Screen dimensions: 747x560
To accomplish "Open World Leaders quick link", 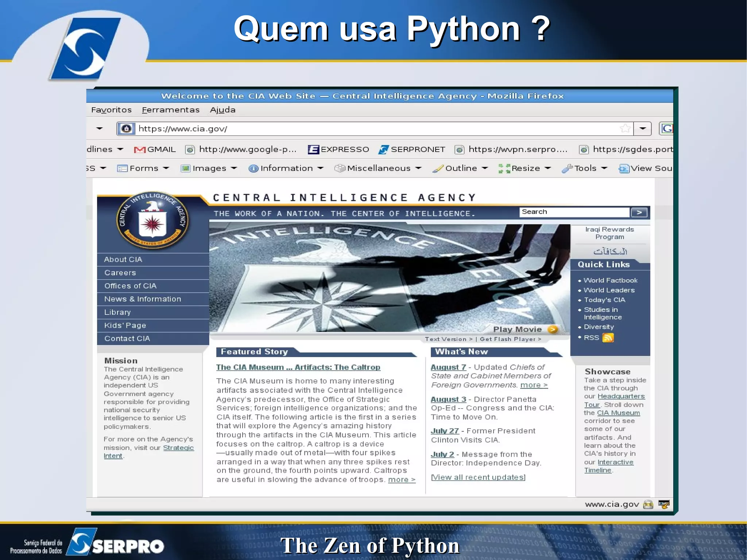I will click(x=609, y=290).
